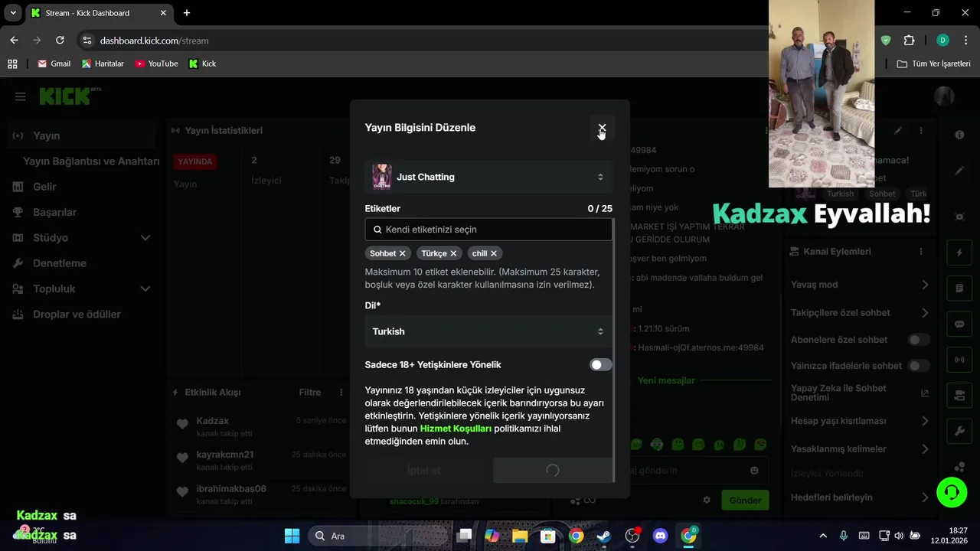Close the Yayın Bilgisini Düzenle dialog
980x551 pixels.
(602, 128)
